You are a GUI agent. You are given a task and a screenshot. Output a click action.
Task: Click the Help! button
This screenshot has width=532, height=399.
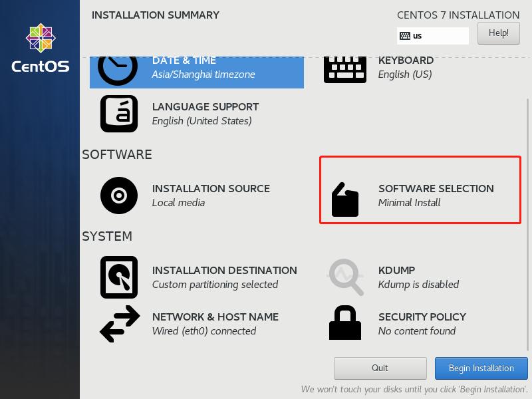pyautogui.click(x=498, y=33)
